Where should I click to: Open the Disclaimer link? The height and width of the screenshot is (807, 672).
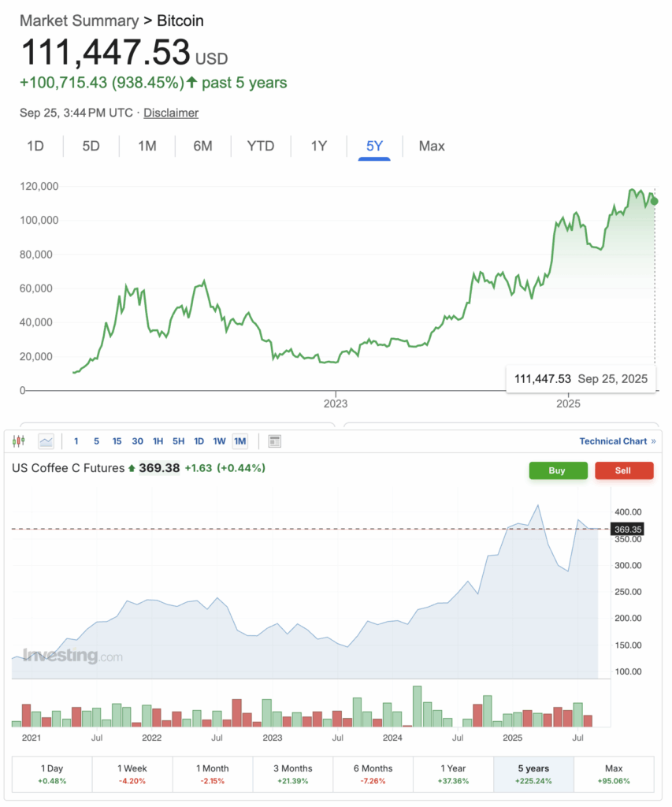coord(171,113)
